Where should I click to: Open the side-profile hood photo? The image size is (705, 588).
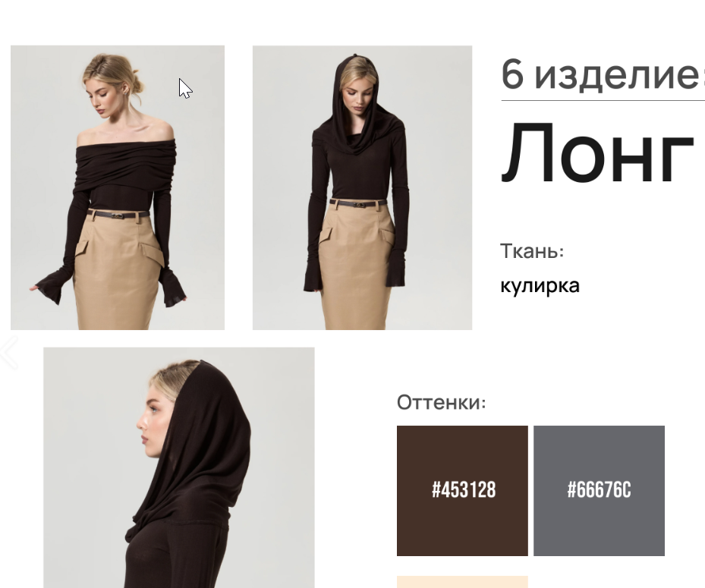179,467
